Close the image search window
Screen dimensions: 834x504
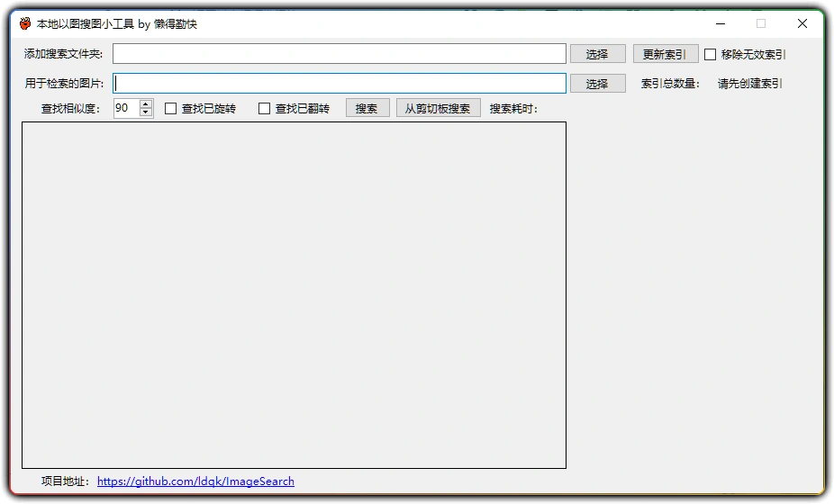point(802,23)
